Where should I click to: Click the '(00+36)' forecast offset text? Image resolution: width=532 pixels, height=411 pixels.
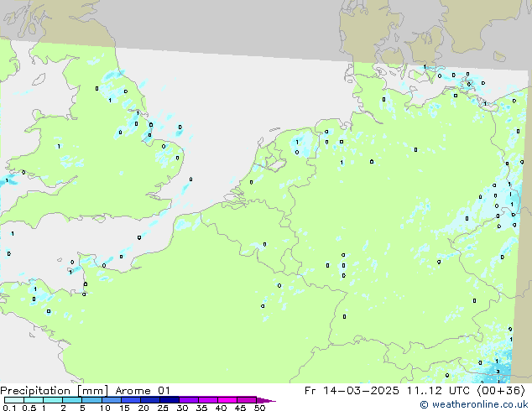click(501, 391)
